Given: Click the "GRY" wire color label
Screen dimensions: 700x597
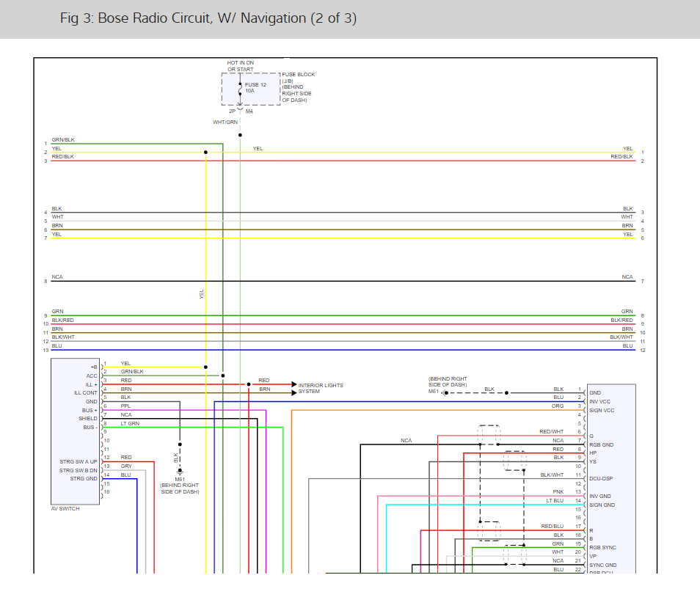Looking at the screenshot, I should (x=126, y=466).
